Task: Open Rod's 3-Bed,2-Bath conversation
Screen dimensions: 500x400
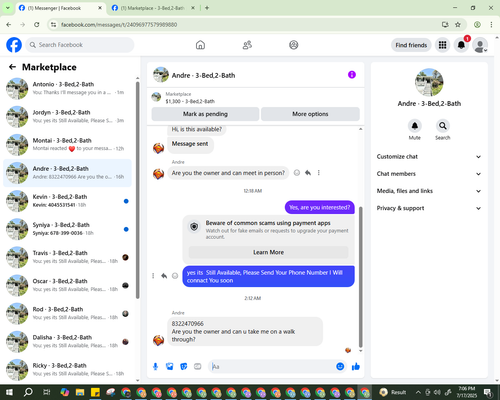Action: pyautogui.click(x=67, y=314)
